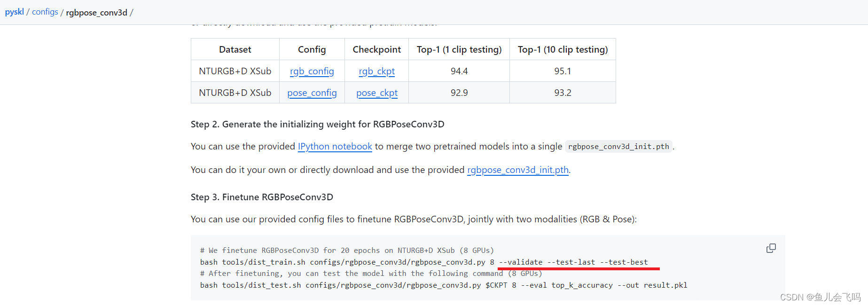Image resolution: width=868 pixels, height=306 pixels.
Task: Copy the code block using the clipboard icon
Action: point(771,248)
